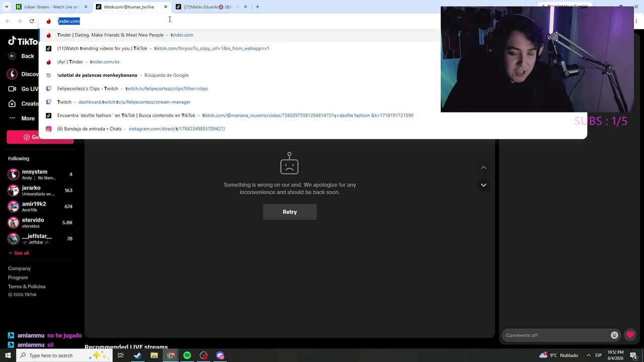Click the pink Get Coins button
644x362 pixels.
[40, 137]
